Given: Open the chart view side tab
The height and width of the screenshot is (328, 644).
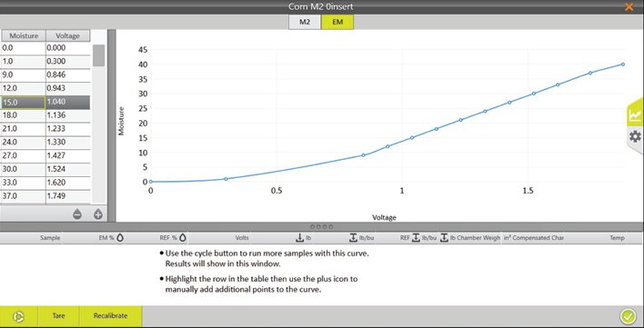Looking at the screenshot, I should point(635,114).
